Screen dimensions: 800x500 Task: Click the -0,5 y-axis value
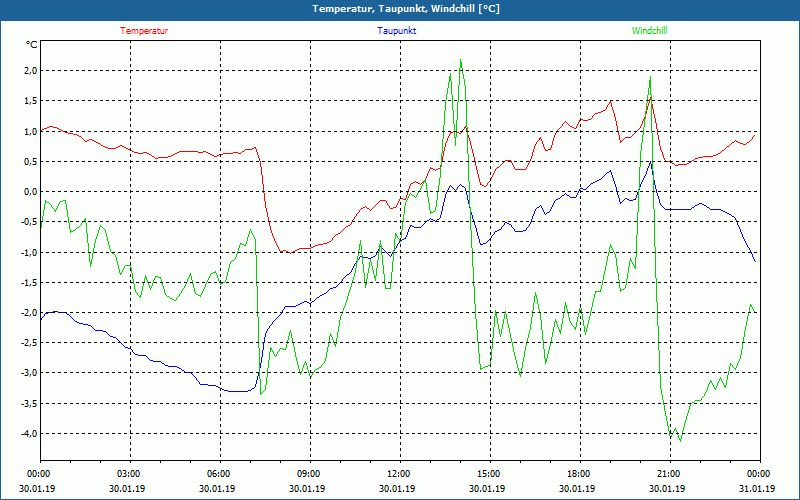(x=29, y=222)
